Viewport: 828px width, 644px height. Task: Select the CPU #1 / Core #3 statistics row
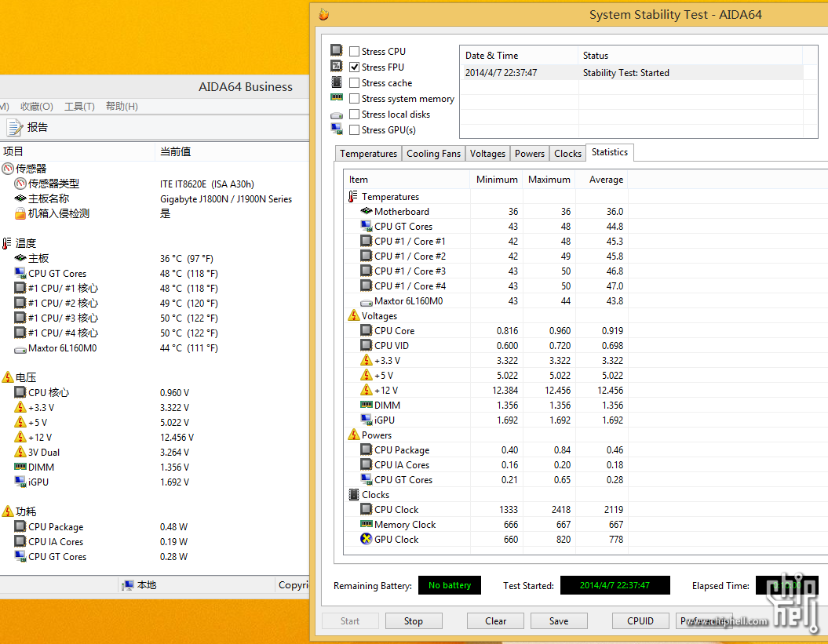tap(486, 271)
